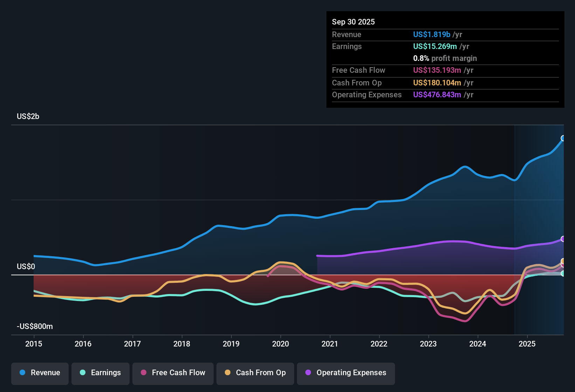Screen dimensions: 575x392
Task: Click the Sep 30 2025 tooltip header
Action: pos(353,22)
